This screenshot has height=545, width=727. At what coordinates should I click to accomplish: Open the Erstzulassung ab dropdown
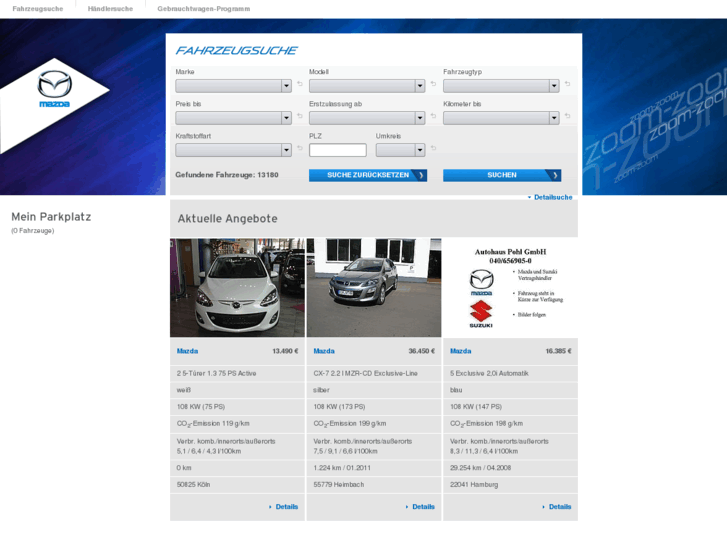tap(367, 118)
